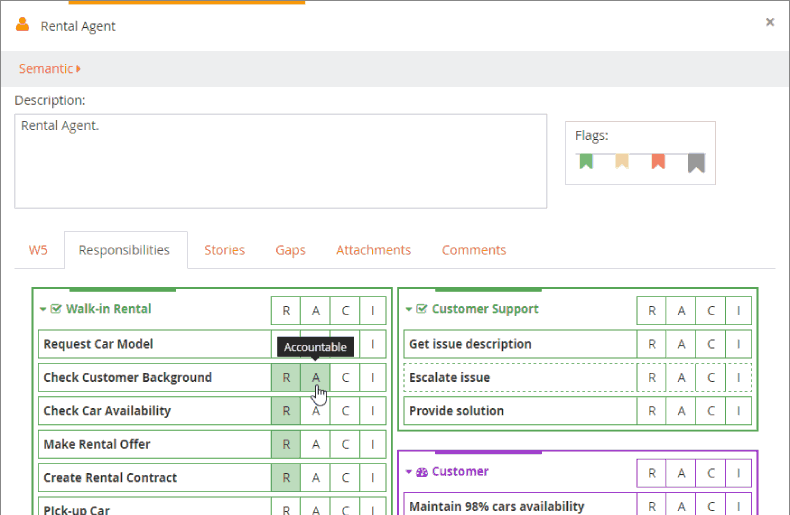Select the gray flag icon

point(696,162)
